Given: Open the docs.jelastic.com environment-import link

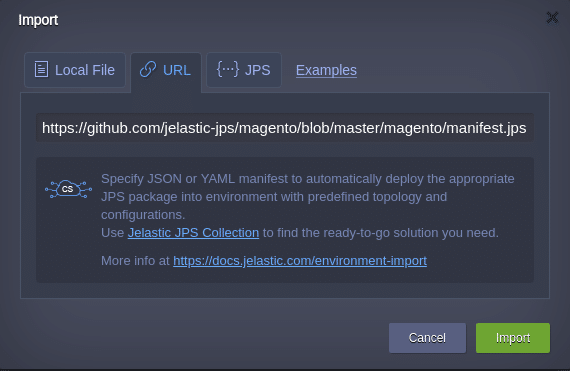Looking at the screenshot, I should (x=300, y=261).
